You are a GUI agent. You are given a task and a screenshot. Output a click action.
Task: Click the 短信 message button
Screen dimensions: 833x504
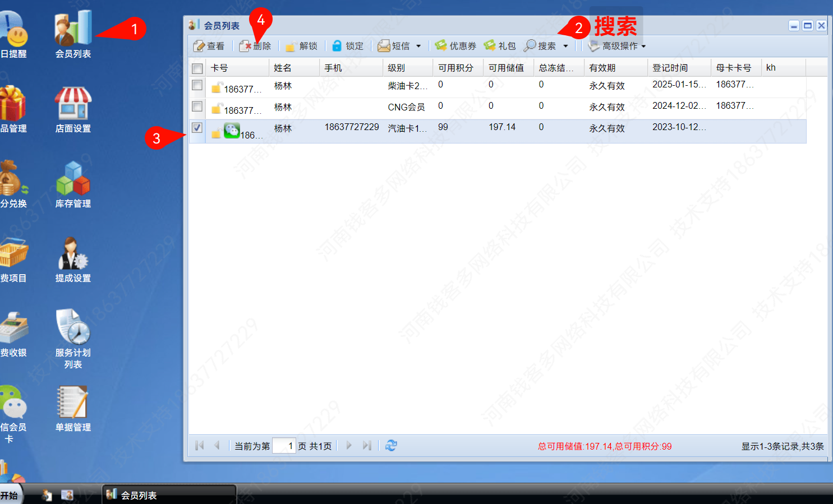tap(394, 46)
